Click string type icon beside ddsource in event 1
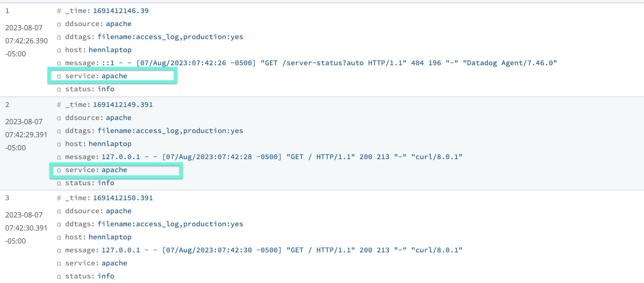 (59, 24)
